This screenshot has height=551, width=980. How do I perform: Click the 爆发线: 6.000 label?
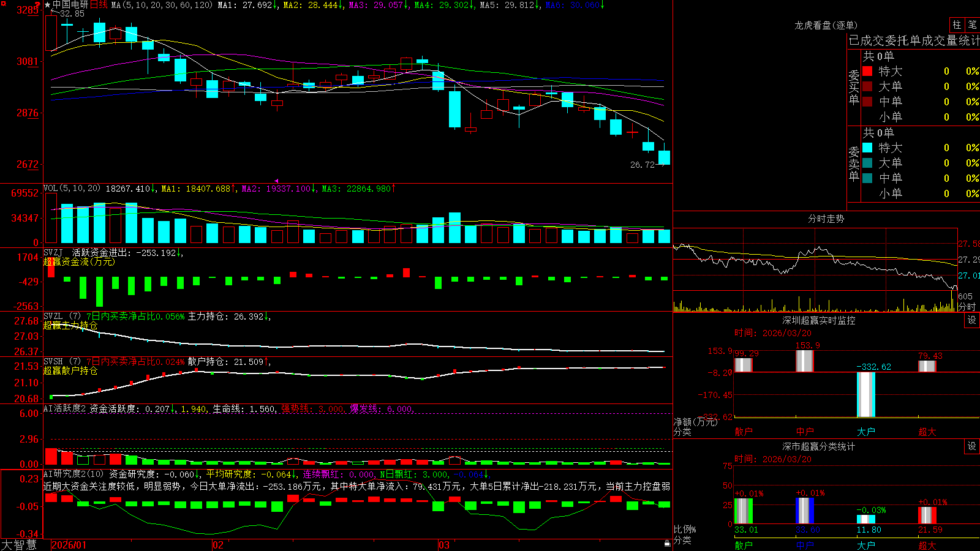[x=382, y=408]
